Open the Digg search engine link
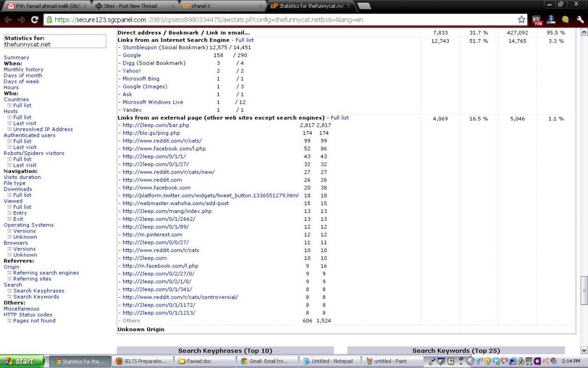The width and height of the screenshot is (588, 368). coord(129,63)
